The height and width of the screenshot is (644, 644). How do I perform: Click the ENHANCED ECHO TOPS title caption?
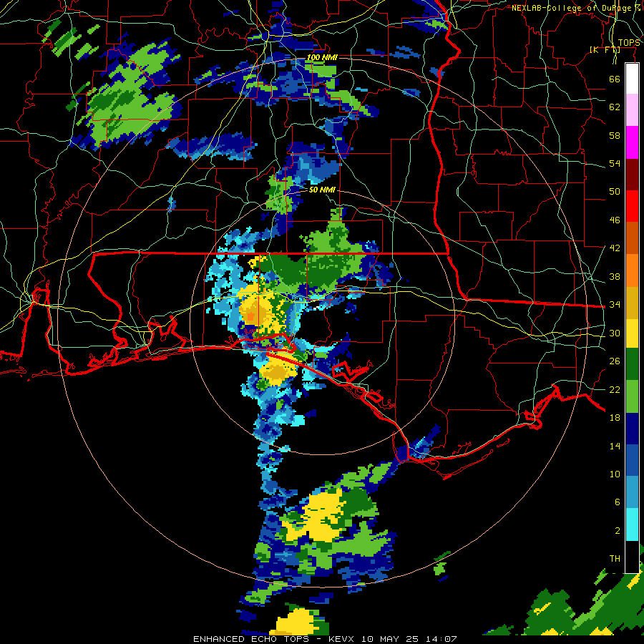(x=254, y=639)
